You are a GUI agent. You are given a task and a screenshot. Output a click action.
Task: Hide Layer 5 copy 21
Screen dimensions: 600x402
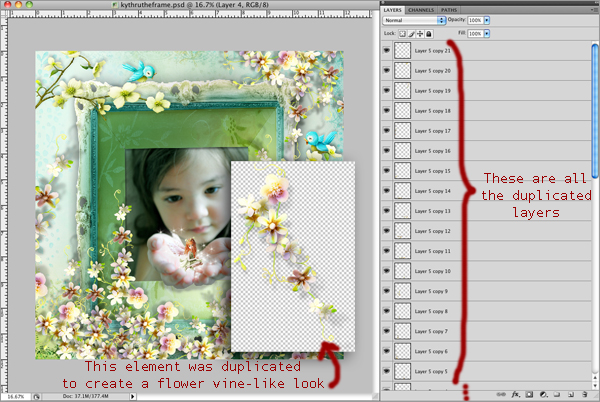387,50
